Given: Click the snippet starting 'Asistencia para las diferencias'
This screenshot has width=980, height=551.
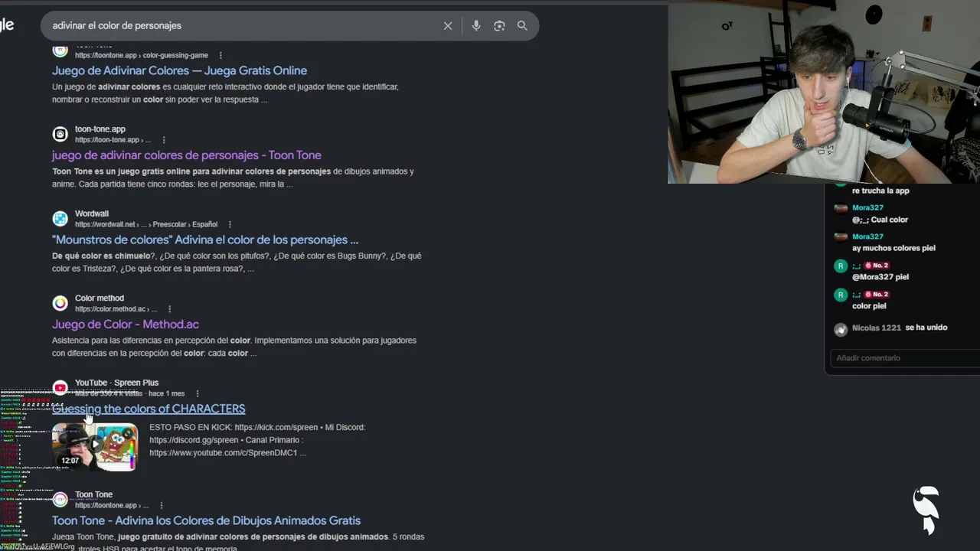Looking at the screenshot, I should [234, 347].
